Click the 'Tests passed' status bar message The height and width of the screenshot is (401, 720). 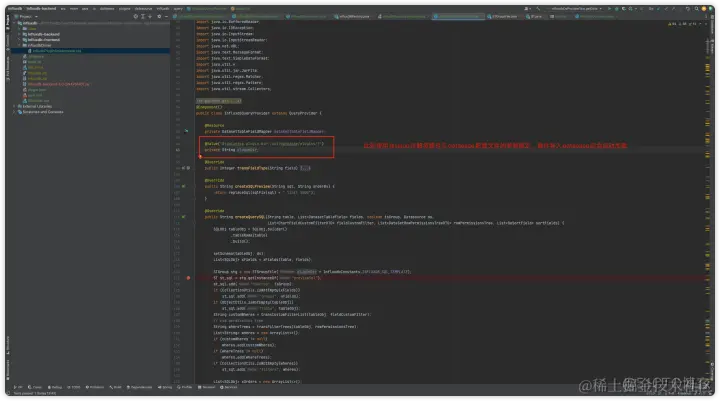coord(34,393)
